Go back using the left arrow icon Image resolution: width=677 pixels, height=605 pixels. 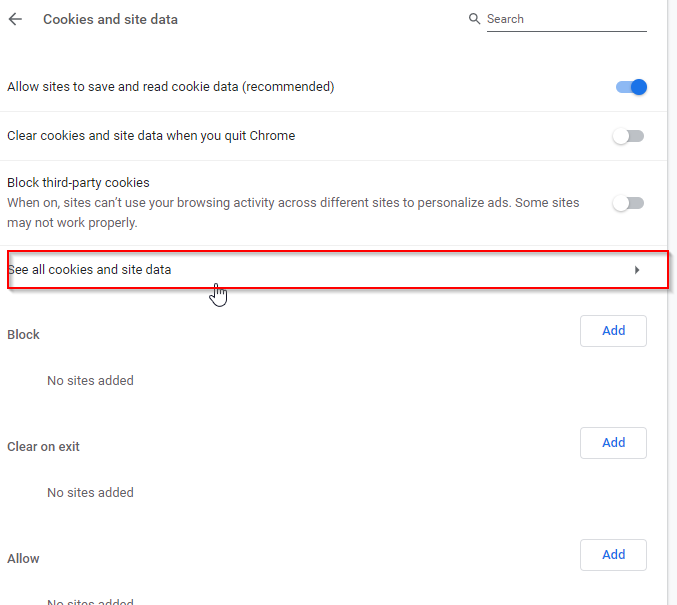coord(16,19)
